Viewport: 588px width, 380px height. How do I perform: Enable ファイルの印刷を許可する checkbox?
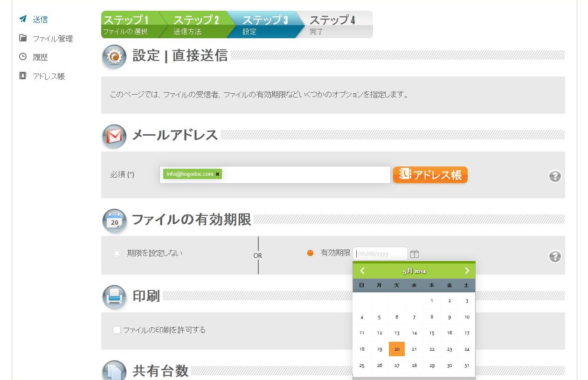[117, 330]
